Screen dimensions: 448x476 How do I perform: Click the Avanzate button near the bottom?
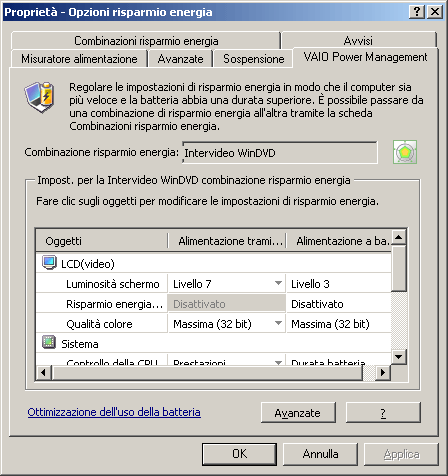(298, 413)
